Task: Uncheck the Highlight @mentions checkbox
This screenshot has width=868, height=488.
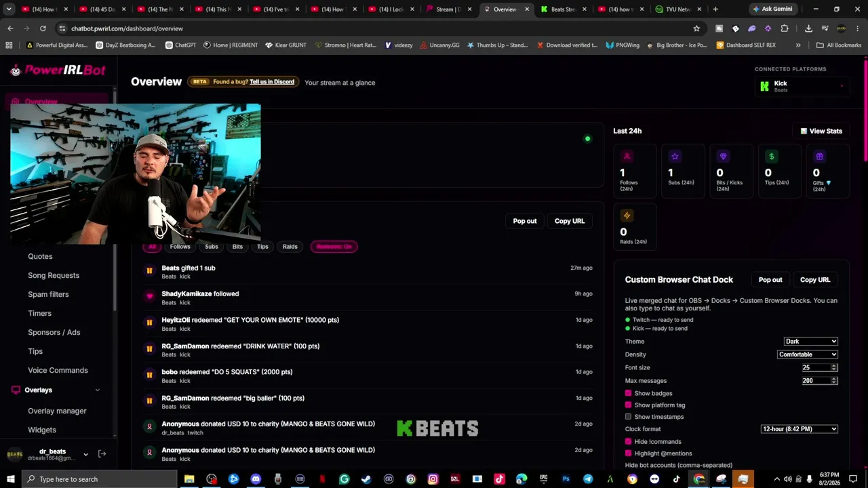Action: tap(628, 453)
